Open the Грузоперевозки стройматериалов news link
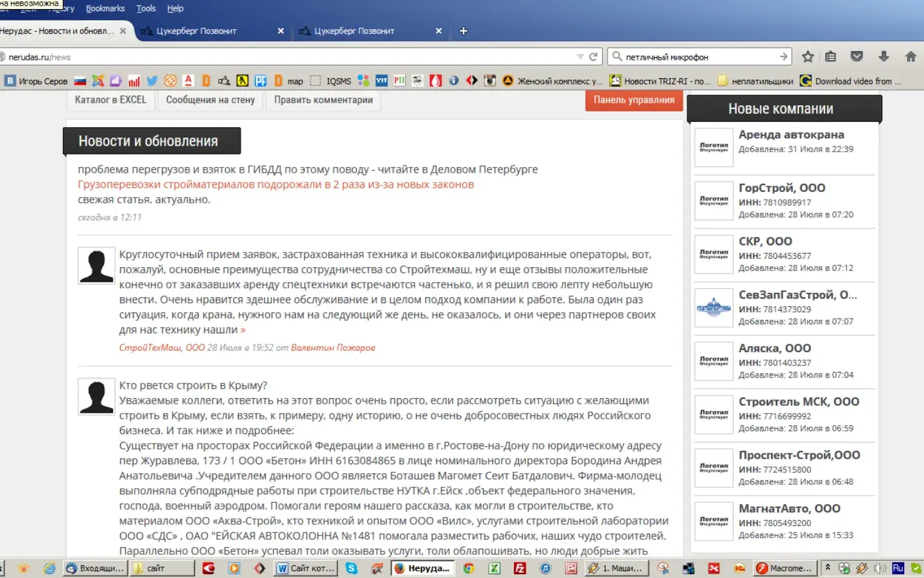Screen dimensions: 924x578 (275, 184)
